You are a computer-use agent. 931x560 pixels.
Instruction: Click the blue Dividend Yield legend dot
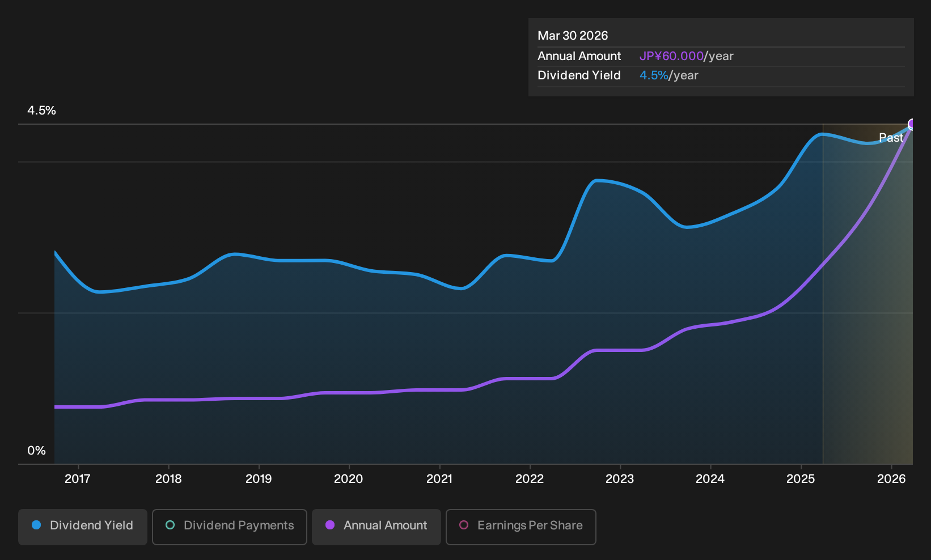click(x=36, y=525)
